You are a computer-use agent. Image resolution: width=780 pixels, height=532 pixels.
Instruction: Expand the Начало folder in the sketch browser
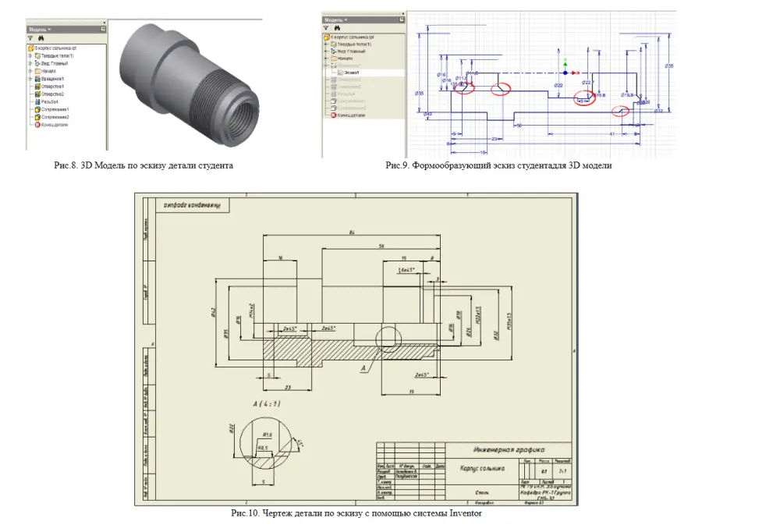point(326,59)
